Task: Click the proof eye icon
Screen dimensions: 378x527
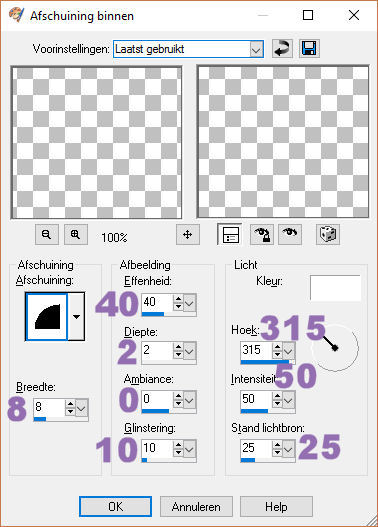Action: (x=290, y=234)
